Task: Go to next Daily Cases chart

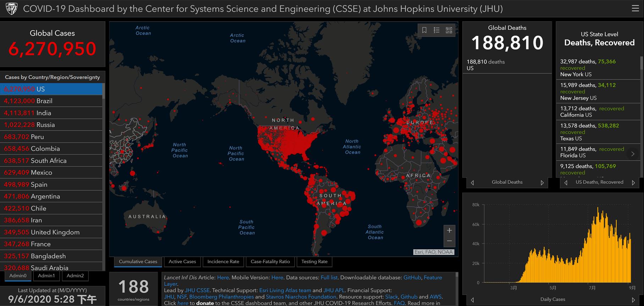Action: coord(633,300)
